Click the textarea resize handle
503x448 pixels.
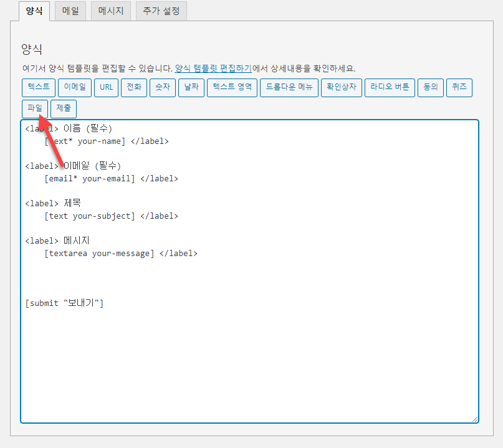click(x=475, y=419)
